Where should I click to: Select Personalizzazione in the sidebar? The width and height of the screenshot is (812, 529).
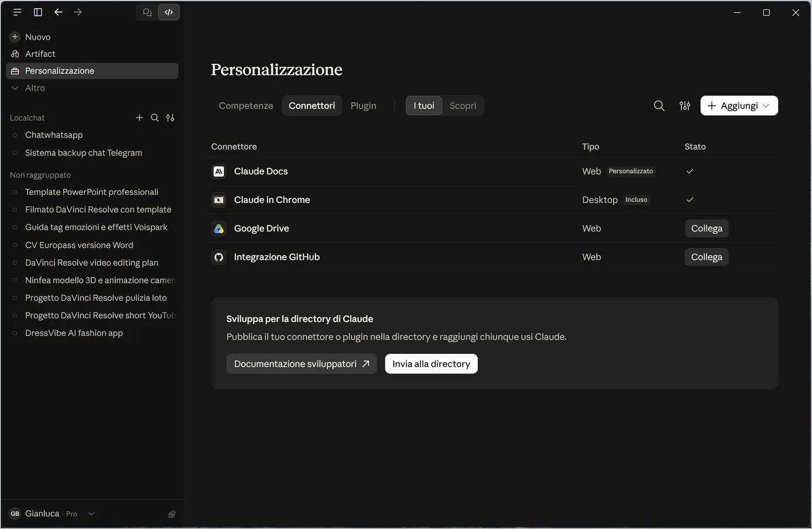point(92,71)
